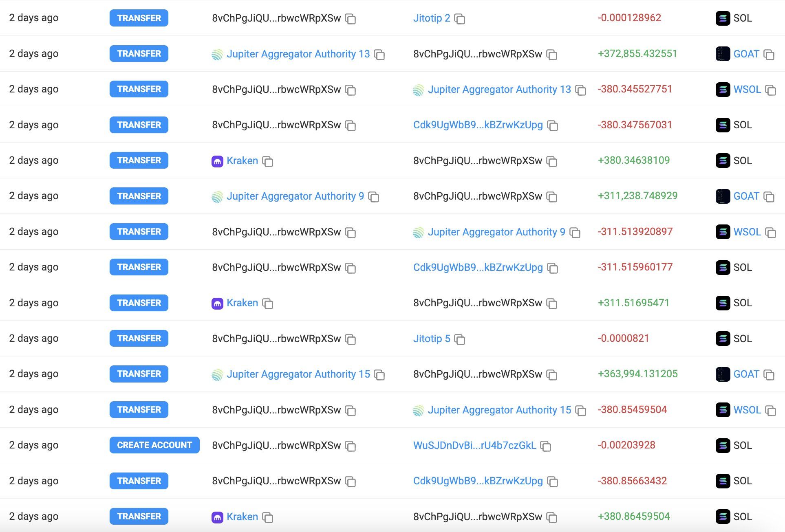Click the Kraken logo in the +380.86459504 row

pyautogui.click(x=217, y=517)
